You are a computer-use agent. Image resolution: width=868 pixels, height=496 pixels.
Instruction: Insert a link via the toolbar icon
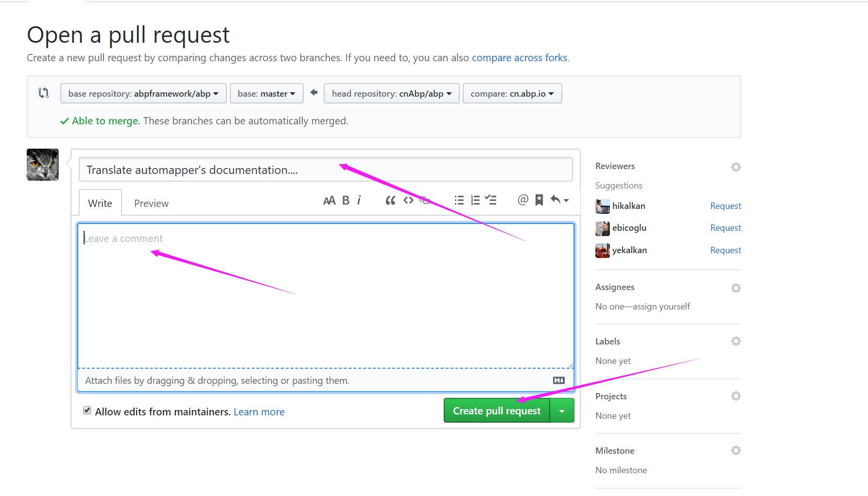[x=424, y=200]
